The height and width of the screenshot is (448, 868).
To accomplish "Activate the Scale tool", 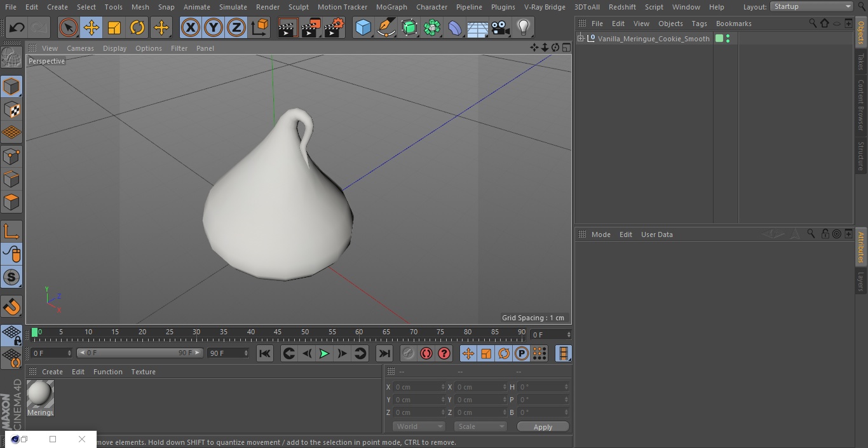I will (x=114, y=27).
